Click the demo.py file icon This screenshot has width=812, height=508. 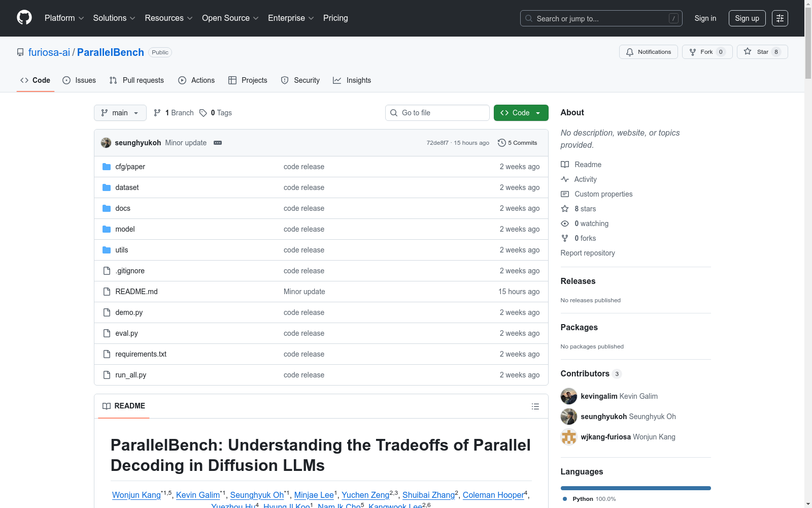click(107, 312)
